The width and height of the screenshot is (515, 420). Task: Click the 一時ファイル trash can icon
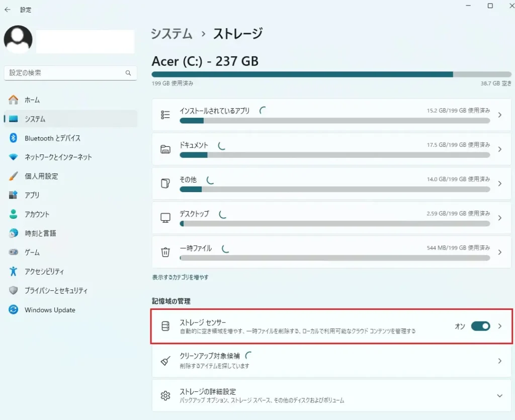[x=165, y=252]
